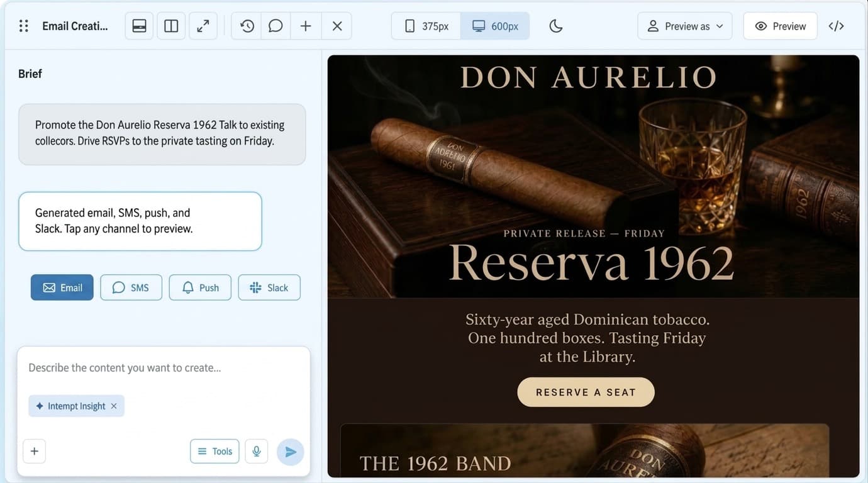Click the Generated email, SMS, push message

pos(140,221)
